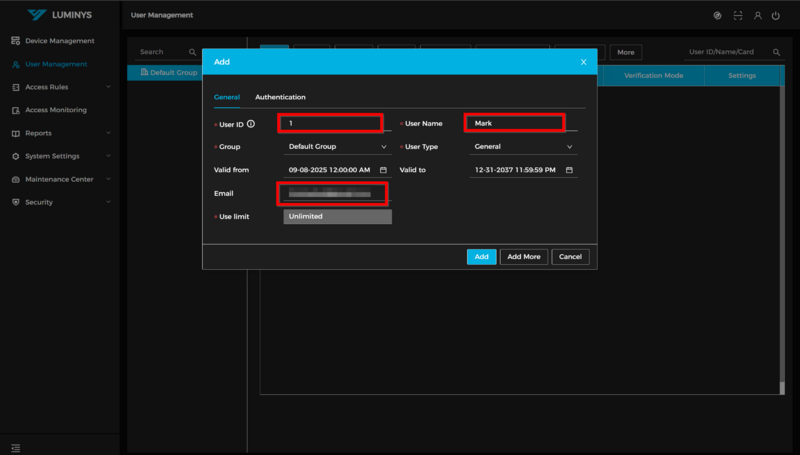Click the blue Add button
This screenshot has height=455, width=800.
[x=481, y=257]
